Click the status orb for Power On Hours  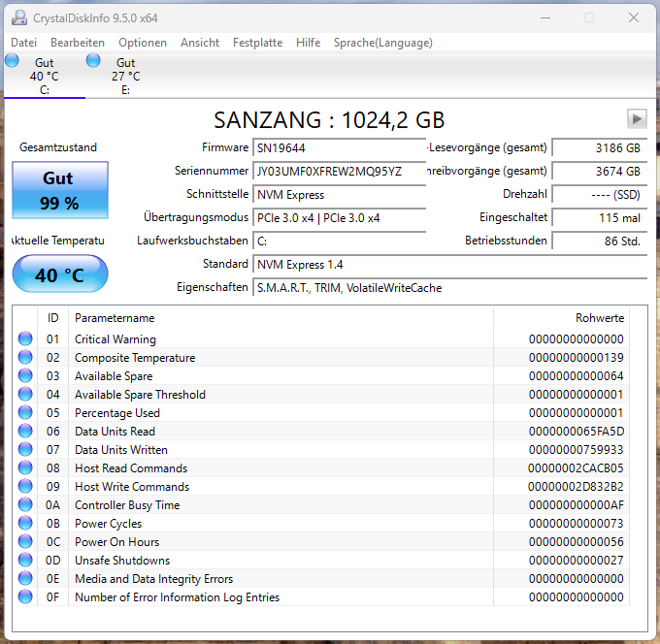25,541
